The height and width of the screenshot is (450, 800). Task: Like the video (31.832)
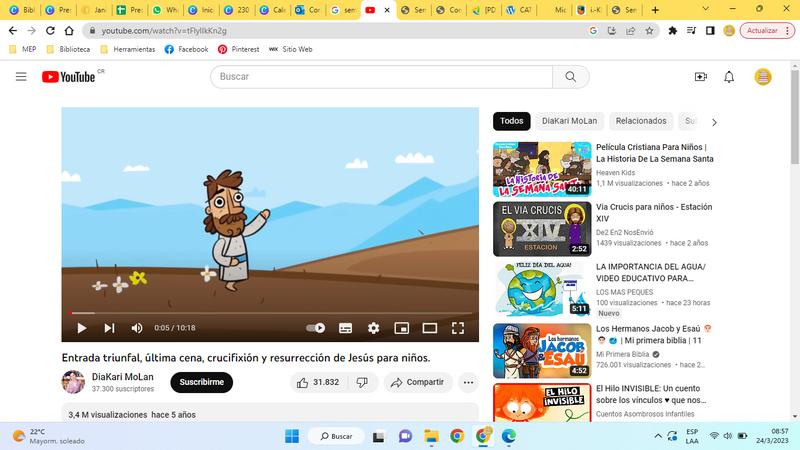pyautogui.click(x=318, y=382)
